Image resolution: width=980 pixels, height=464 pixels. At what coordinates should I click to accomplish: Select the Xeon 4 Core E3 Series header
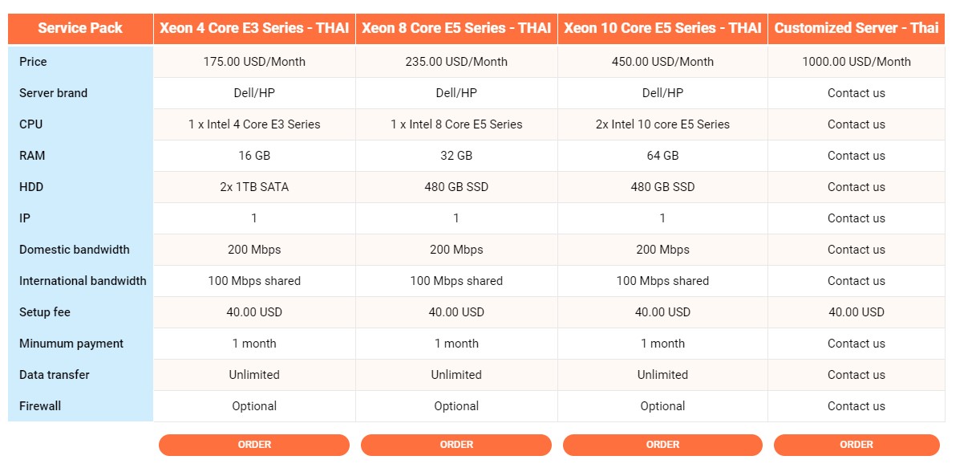point(254,27)
